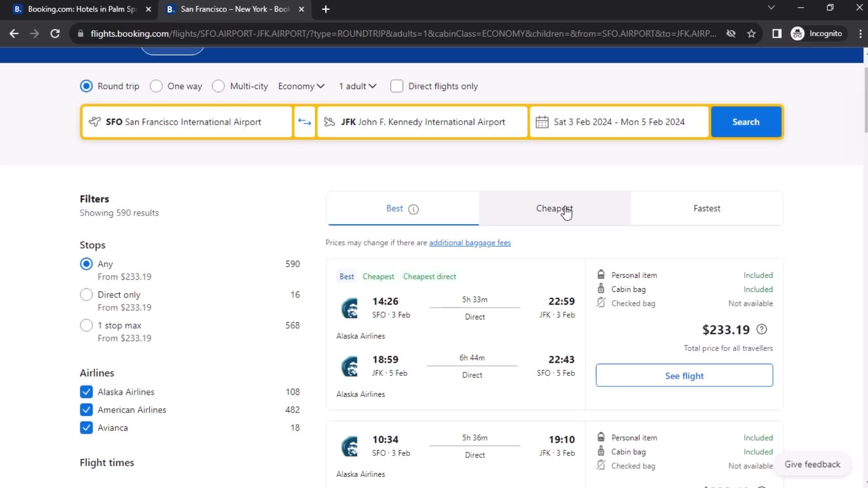Switch to the Cheapest tab
Image resolution: width=868 pixels, height=488 pixels.
pyautogui.click(x=554, y=208)
